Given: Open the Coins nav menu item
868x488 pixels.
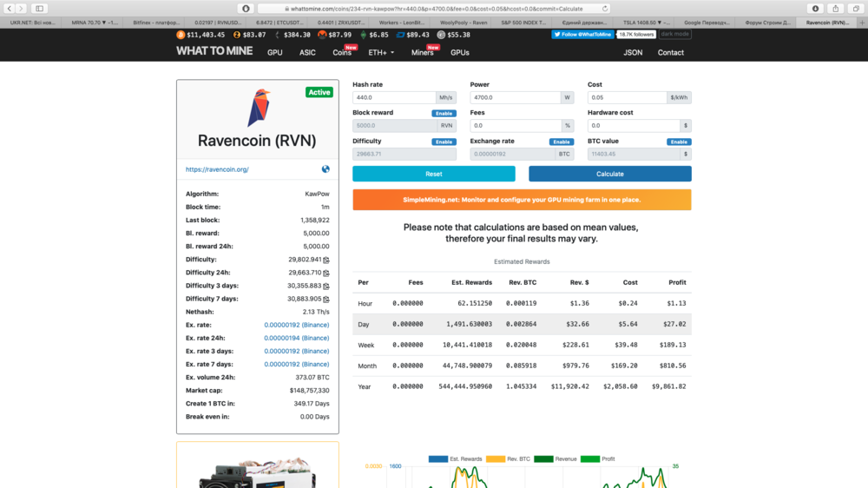Looking at the screenshot, I should tap(341, 53).
